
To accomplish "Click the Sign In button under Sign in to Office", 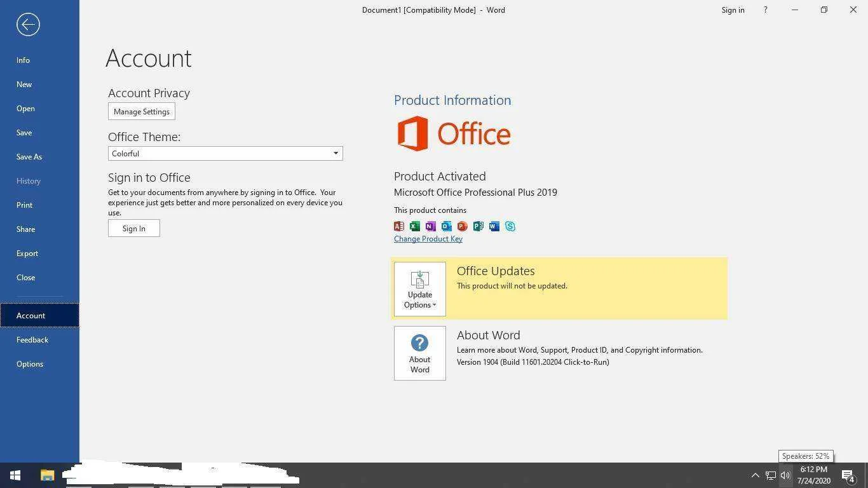I will tap(134, 229).
